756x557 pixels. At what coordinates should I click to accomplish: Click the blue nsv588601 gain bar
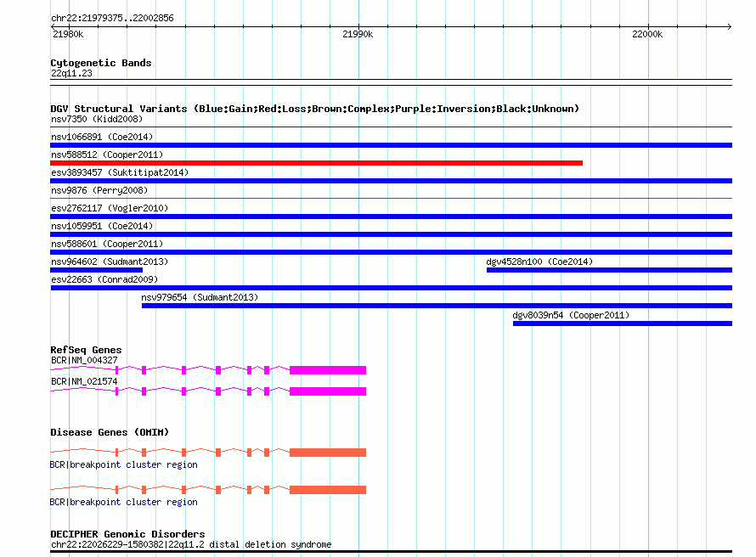[391, 252]
